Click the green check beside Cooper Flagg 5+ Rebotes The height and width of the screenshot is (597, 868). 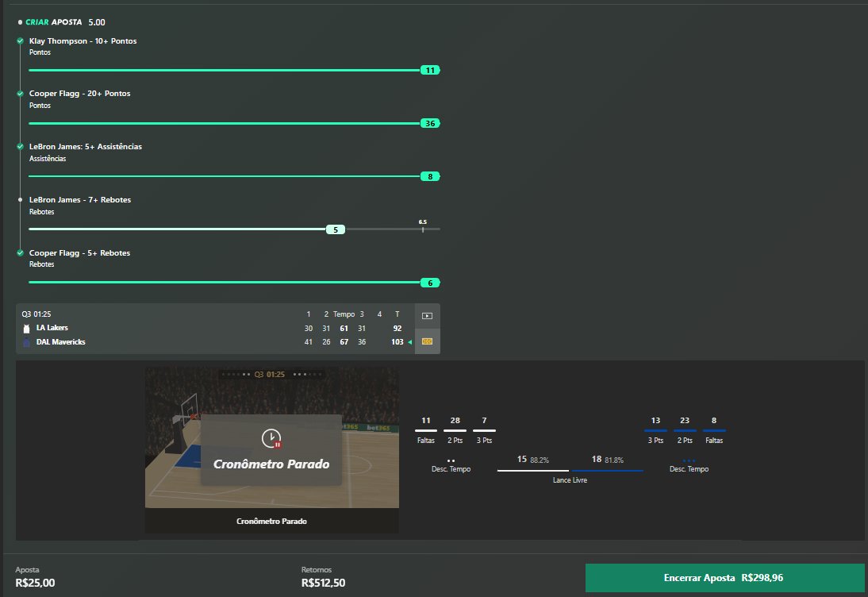pyautogui.click(x=21, y=253)
